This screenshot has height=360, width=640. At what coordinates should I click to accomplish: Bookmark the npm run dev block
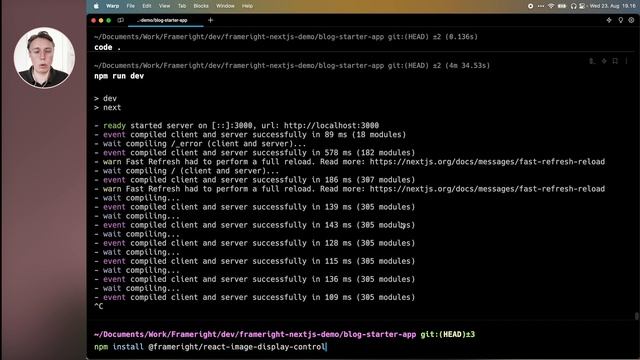(615, 61)
